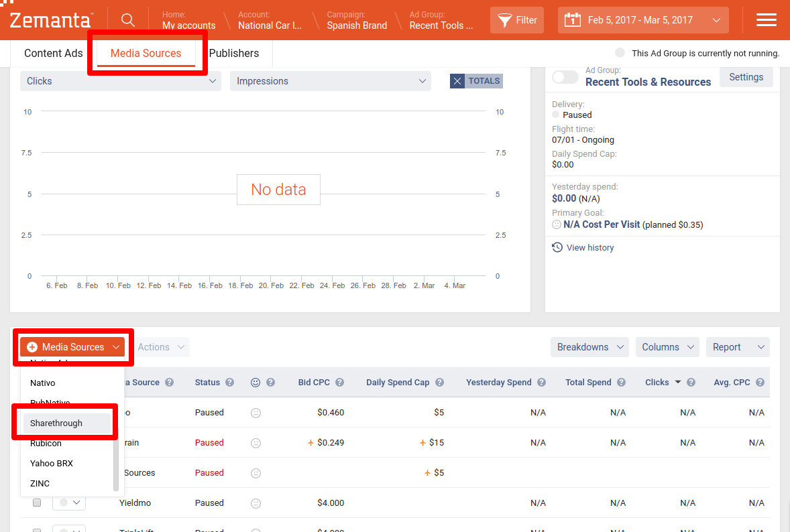This screenshot has width=790, height=532.
Task: Collapse the orange Media Sources add dropdown
Action: pos(72,347)
